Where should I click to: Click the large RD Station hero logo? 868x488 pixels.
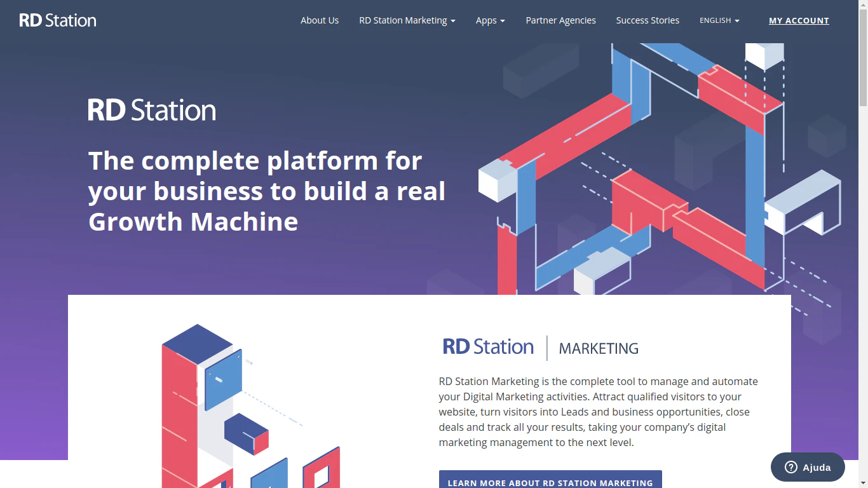pyautogui.click(x=152, y=110)
